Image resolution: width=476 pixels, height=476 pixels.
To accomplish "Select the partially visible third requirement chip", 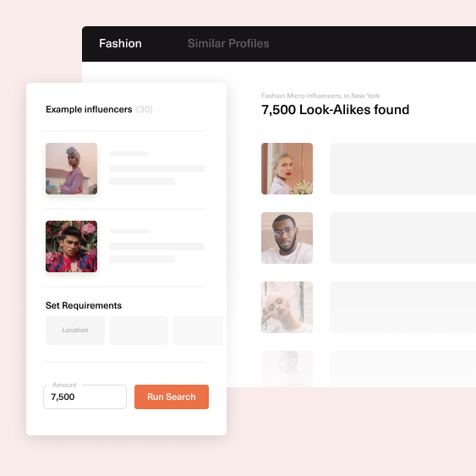I will pyautogui.click(x=198, y=331).
